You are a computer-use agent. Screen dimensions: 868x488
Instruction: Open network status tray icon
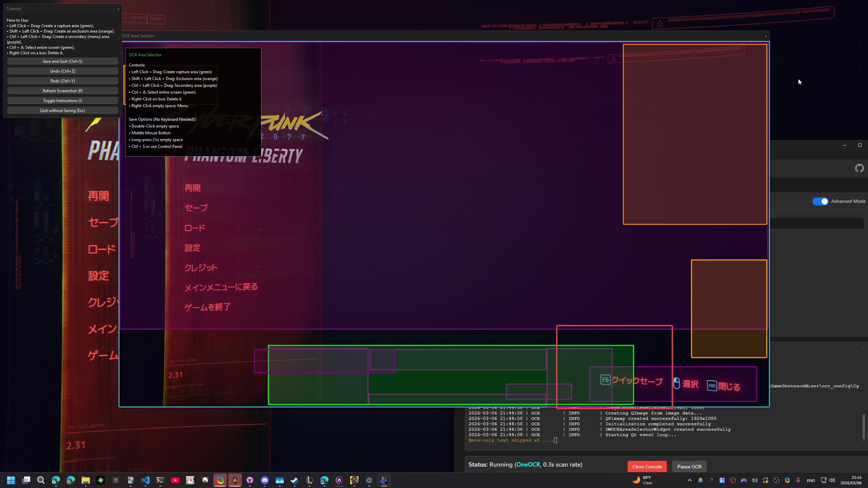point(824,480)
